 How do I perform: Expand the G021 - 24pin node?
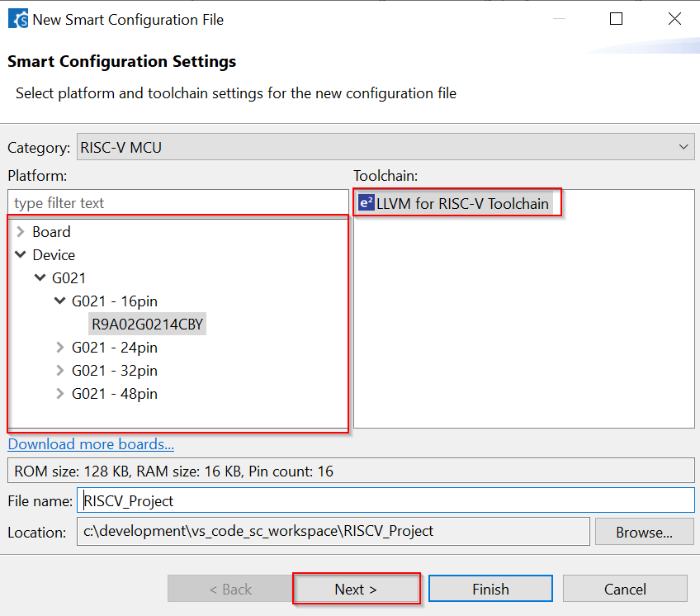click(x=59, y=347)
